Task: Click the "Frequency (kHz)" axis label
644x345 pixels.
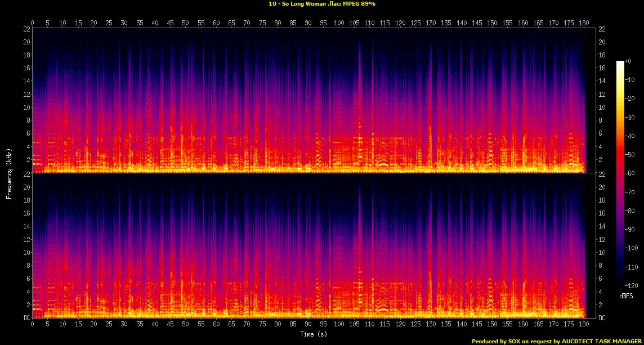Action: (8, 173)
